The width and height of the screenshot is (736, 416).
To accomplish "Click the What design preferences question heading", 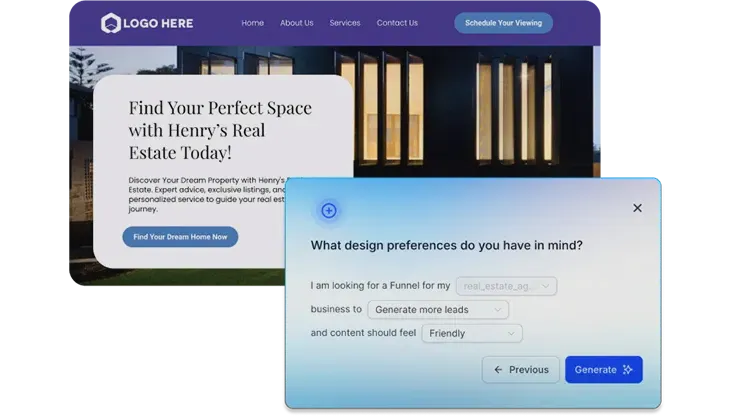I will coord(446,245).
